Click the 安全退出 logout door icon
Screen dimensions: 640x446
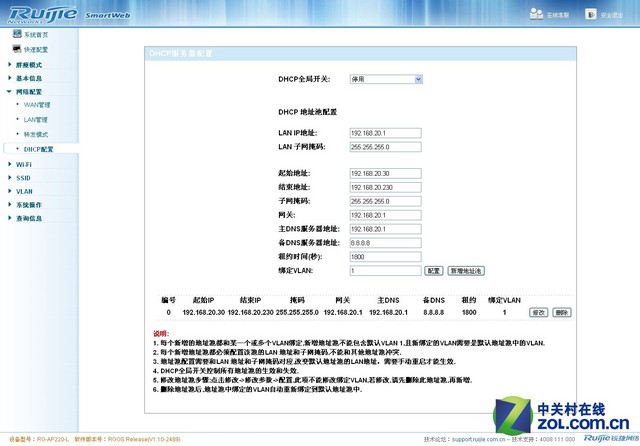(590, 14)
